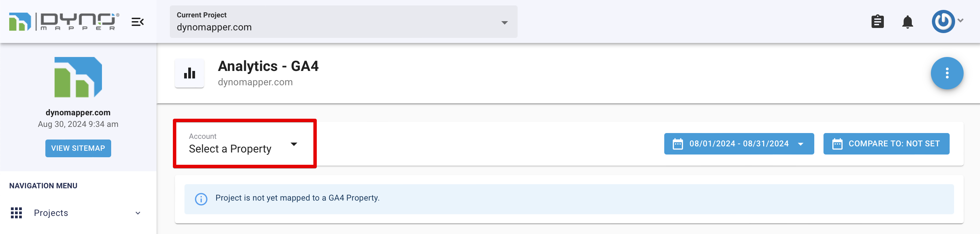Click the info icon in the alert
This screenshot has width=980, height=234.
pos(201,199)
